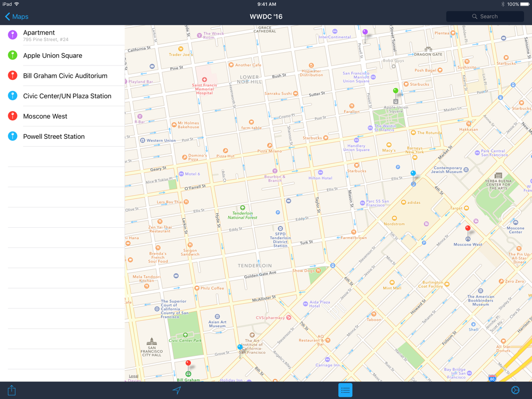This screenshot has height=399, width=532.
Task: Tap the green Apple Union Square pin
Action: (395, 92)
